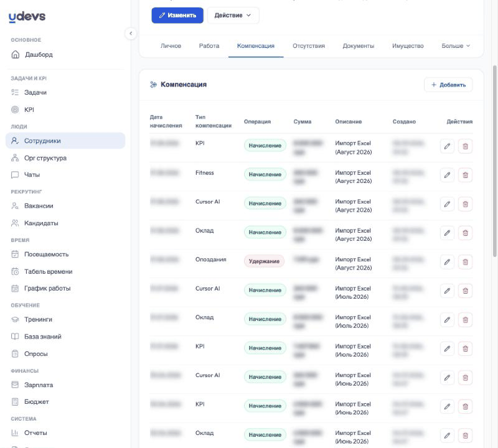This screenshot has height=448, width=498.
Task: Open Посещаемость calendar icon
Action: pyautogui.click(x=15, y=254)
